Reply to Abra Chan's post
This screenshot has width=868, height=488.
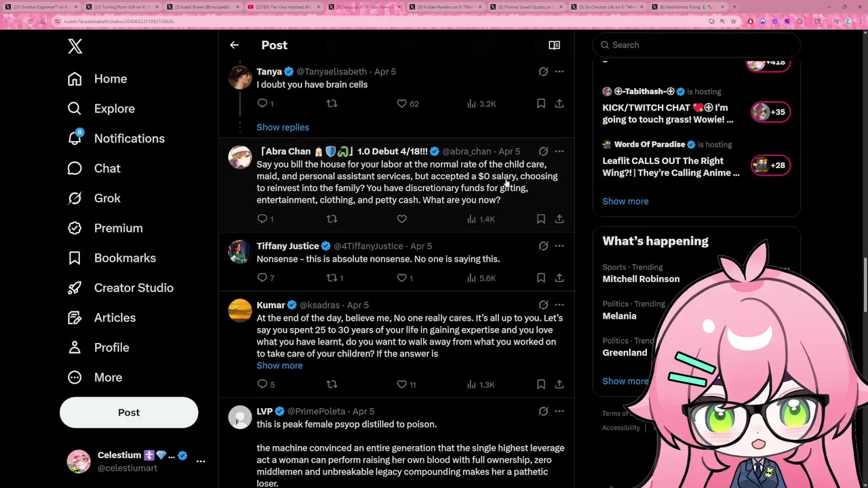pos(262,219)
